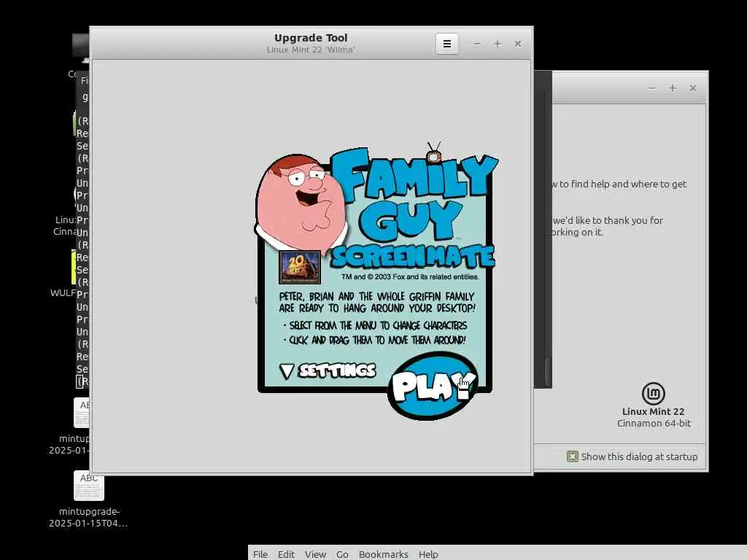Click the 20th Century Fox logo
Screen dimensions: 747x560
299,267
